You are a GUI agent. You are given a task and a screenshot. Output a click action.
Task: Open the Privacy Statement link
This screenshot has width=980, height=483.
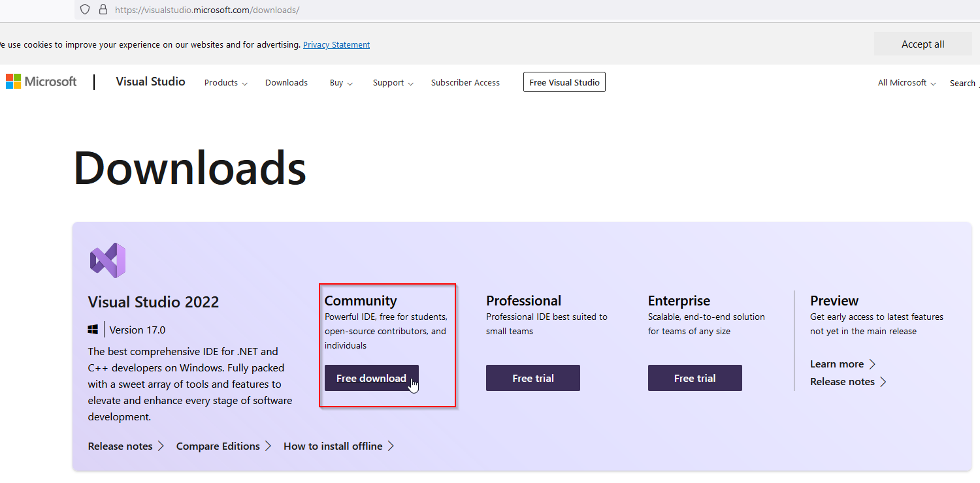click(336, 44)
